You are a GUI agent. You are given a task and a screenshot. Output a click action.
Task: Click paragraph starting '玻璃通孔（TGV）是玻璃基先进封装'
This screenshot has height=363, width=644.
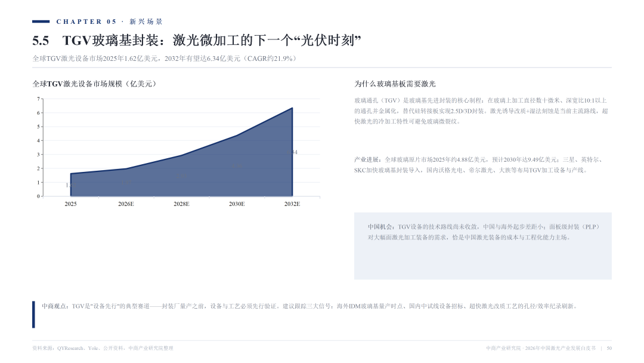tap(481, 111)
